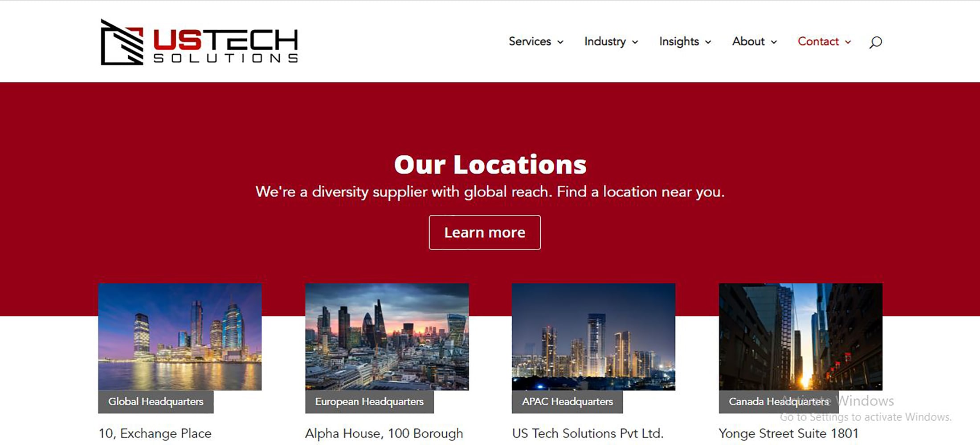Expand the Insights dropdown chevron
Image resolution: width=980 pixels, height=445 pixels.
click(x=708, y=42)
